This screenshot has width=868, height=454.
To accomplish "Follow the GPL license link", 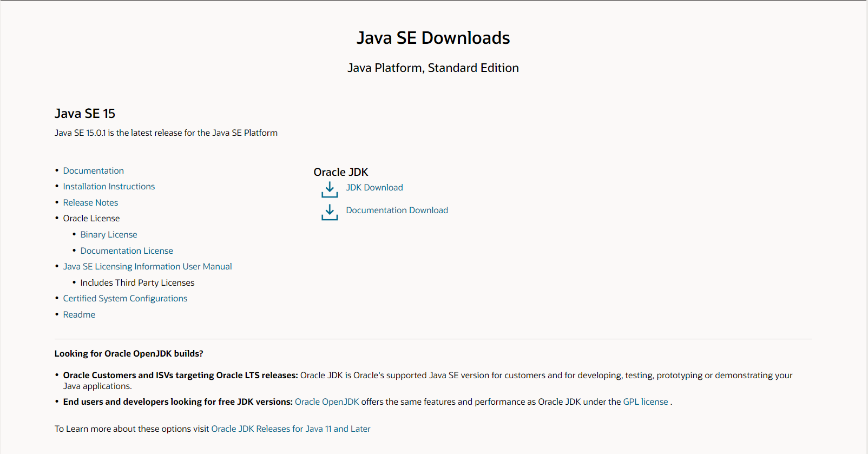I will tap(646, 402).
